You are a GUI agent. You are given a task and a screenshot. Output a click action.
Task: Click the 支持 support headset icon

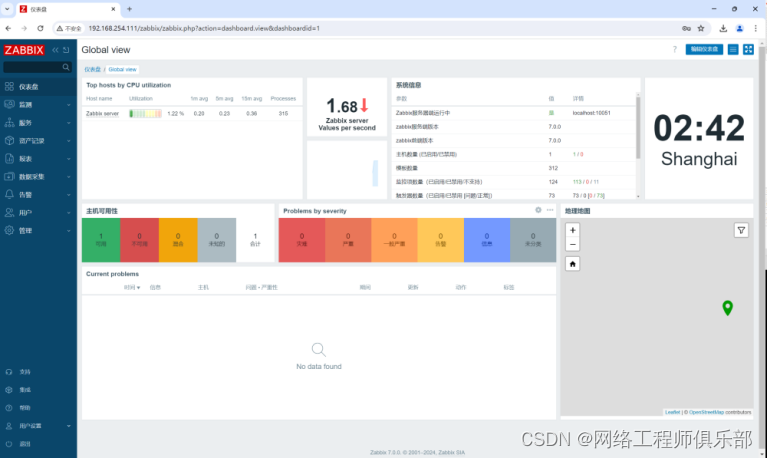click(x=9, y=372)
